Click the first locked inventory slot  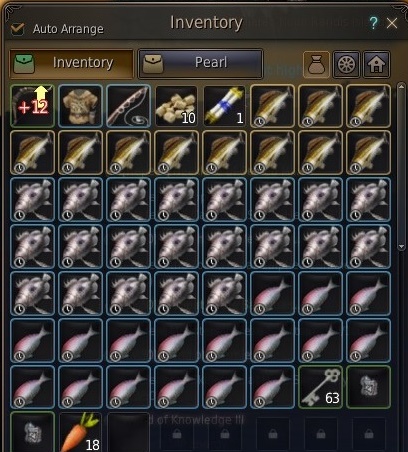[x=176, y=433]
